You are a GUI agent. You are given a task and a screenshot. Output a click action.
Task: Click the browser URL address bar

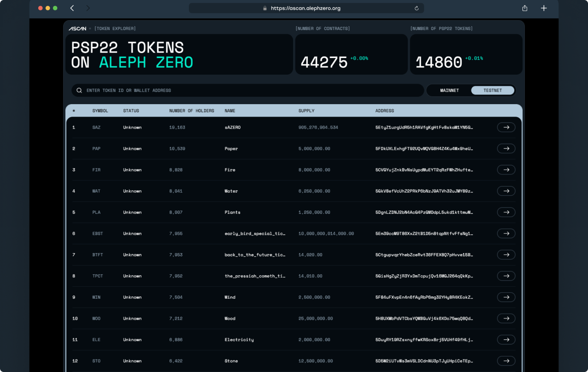pyautogui.click(x=306, y=8)
